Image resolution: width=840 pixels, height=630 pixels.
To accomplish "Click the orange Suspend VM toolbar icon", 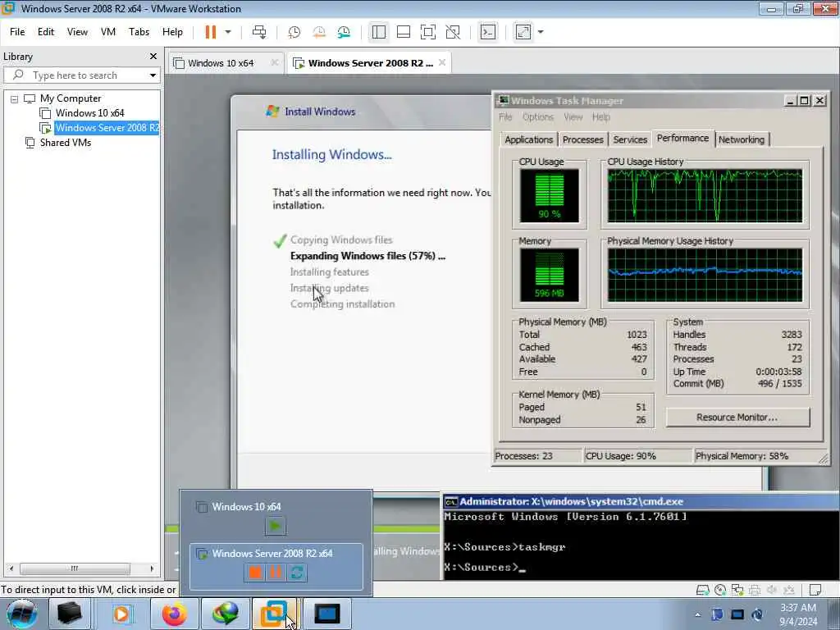I will (211, 32).
